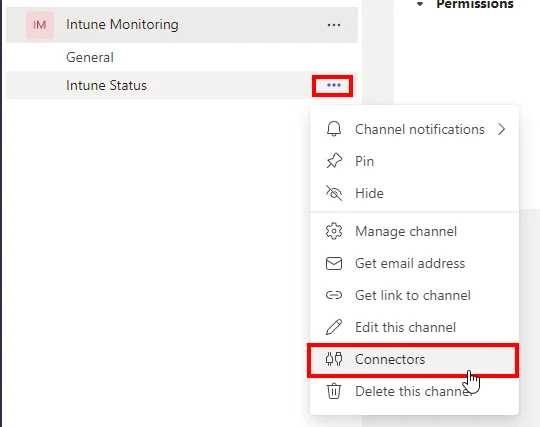540x427 pixels.
Task: Choose Manage channel from the menu
Action: [x=414, y=231]
